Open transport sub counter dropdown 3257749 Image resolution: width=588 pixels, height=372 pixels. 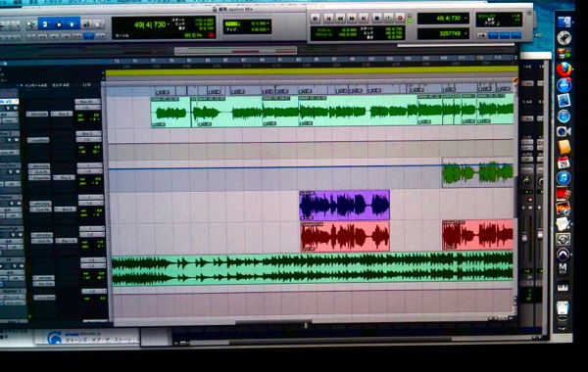pos(465,33)
